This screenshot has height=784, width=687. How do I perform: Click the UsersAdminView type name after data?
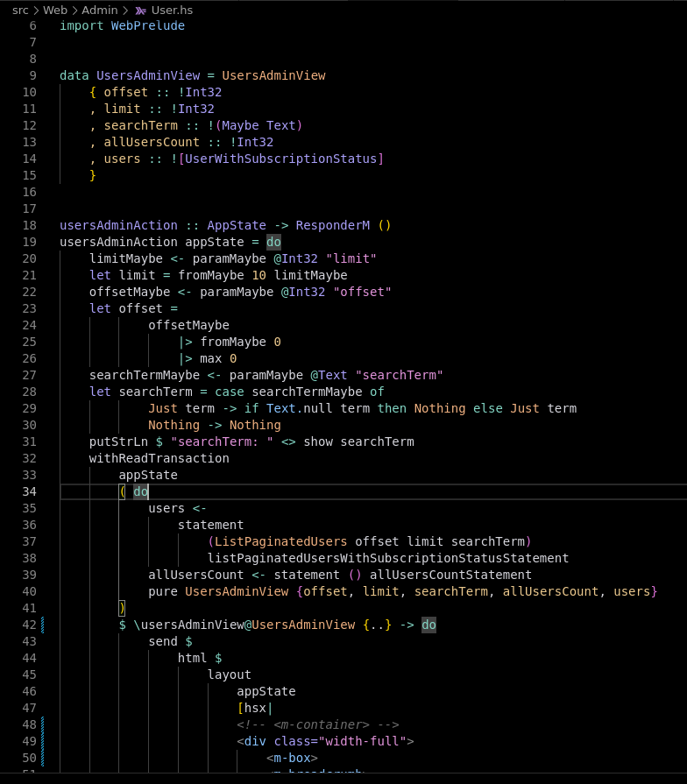[148, 75]
